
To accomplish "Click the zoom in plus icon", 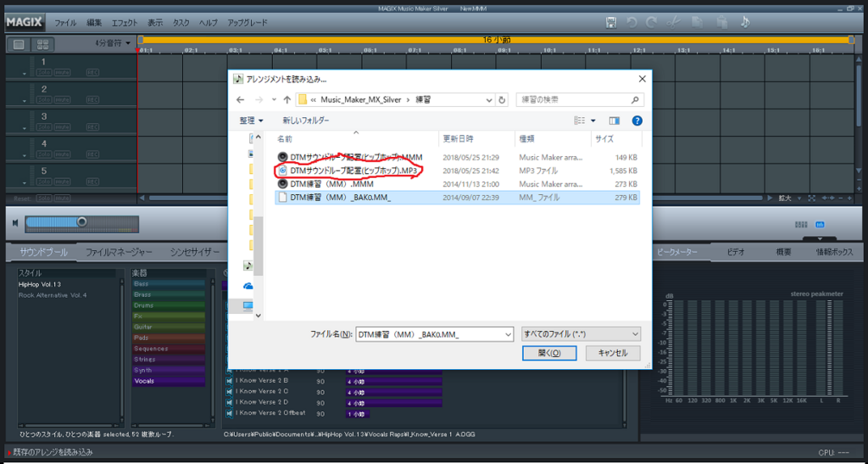I will (849, 198).
